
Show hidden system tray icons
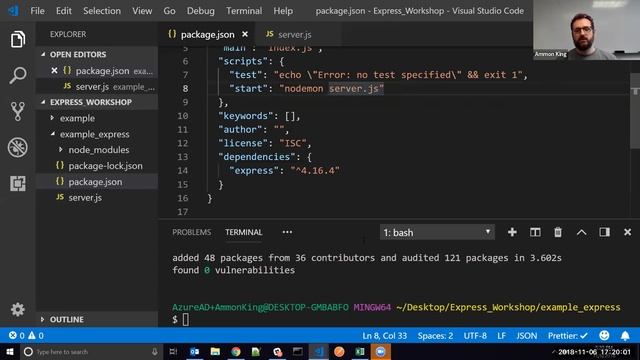pyautogui.click(x=553, y=351)
